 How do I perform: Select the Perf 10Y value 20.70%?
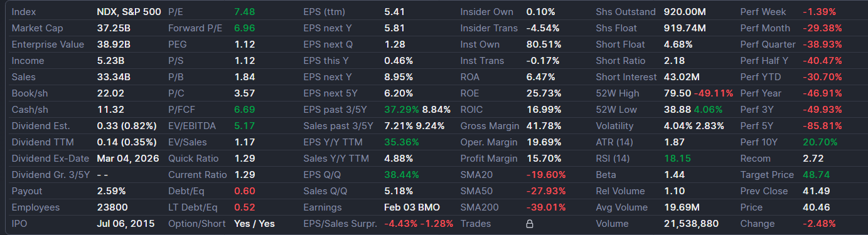pyautogui.click(x=820, y=142)
